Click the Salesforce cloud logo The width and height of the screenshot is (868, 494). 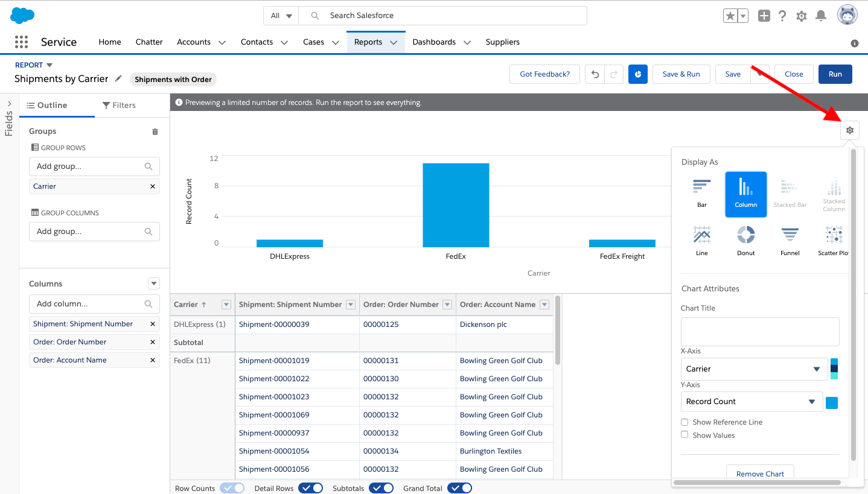pyautogui.click(x=22, y=16)
